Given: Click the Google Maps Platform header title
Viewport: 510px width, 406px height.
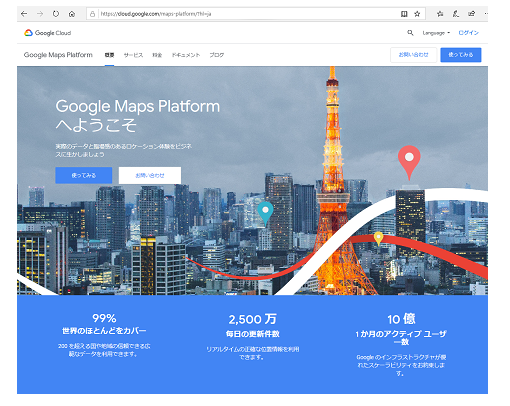Looking at the screenshot, I should (58, 55).
